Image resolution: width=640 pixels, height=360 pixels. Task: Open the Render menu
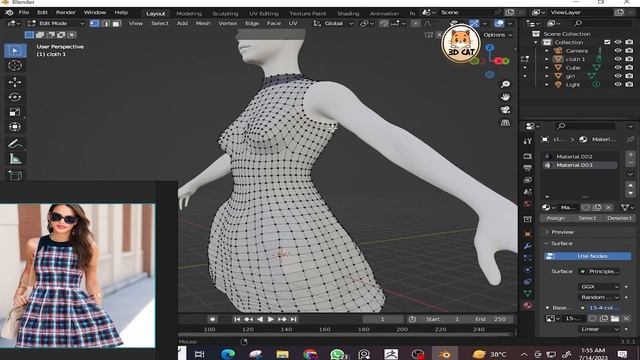point(66,13)
